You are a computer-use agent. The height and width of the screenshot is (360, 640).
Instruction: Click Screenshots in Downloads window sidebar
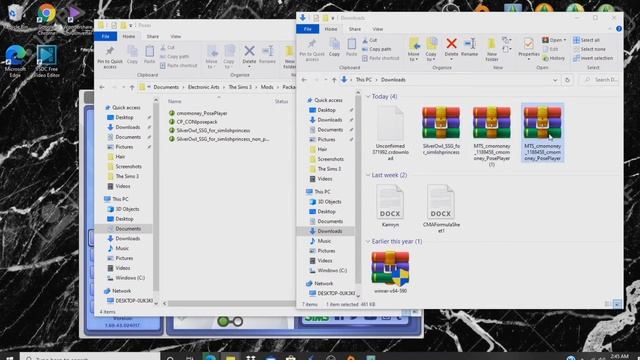pos(327,159)
